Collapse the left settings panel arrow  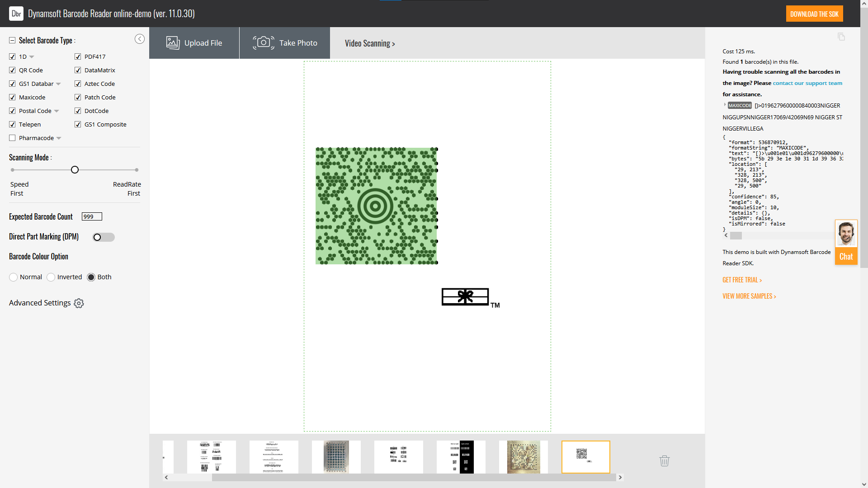point(140,39)
